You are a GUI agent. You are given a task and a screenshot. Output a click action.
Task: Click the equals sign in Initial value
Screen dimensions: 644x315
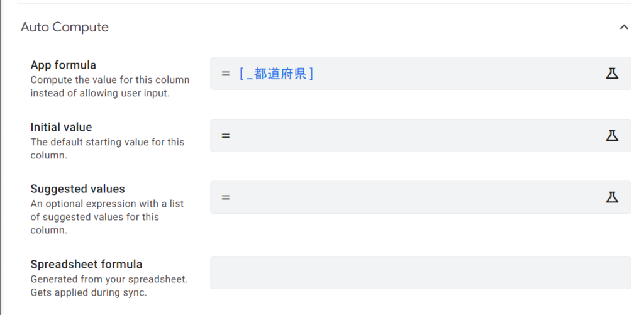[226, 135]
